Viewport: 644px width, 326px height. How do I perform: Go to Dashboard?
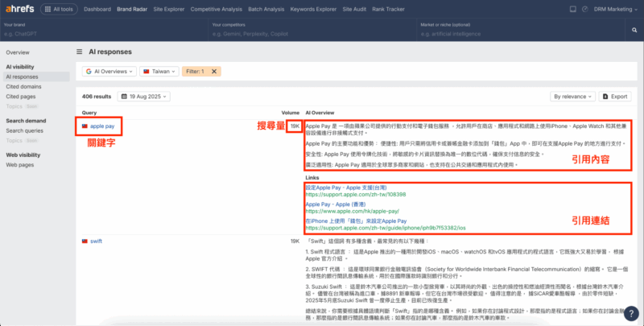click(97, 9)
